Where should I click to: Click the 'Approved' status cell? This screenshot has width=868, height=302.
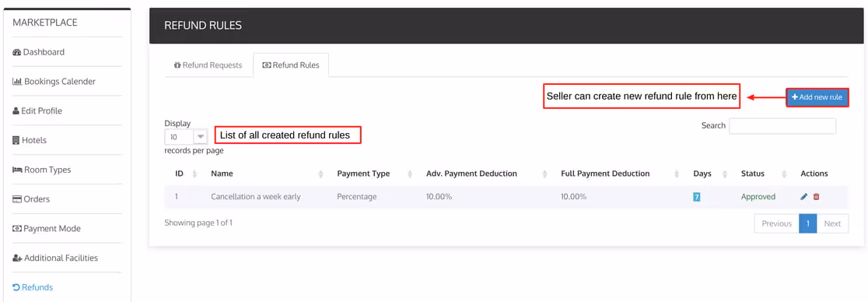pyautogui.click(x=758, y=197)
